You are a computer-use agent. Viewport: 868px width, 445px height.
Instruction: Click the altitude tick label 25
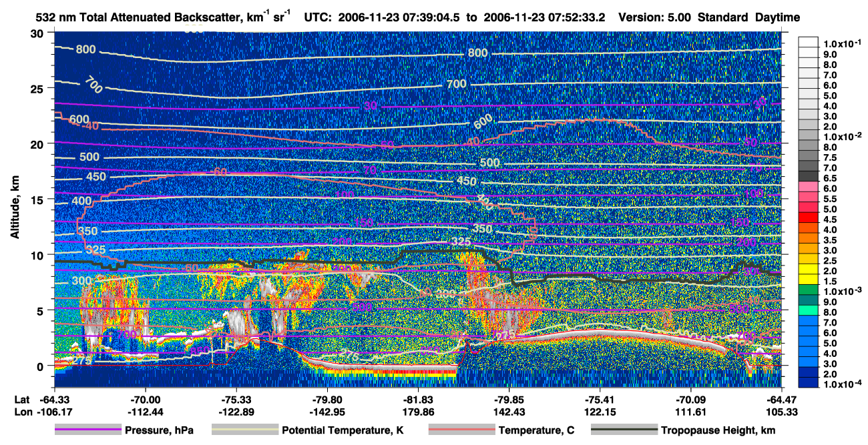pyautogui.click(x=38, y=89)
